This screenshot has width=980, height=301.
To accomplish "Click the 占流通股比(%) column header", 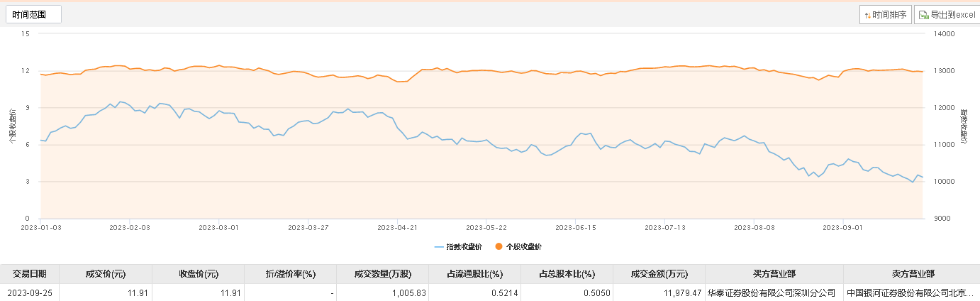I will (474, 274).
